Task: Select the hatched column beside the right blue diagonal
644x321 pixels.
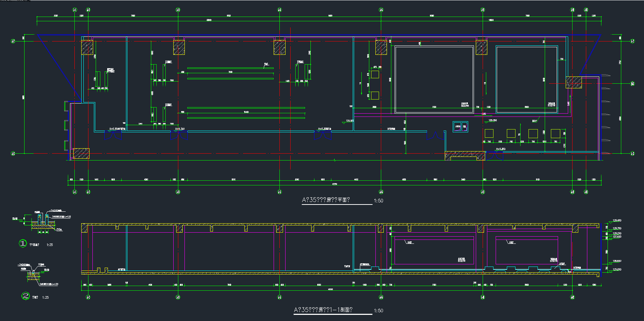Action: coord(573,82)
